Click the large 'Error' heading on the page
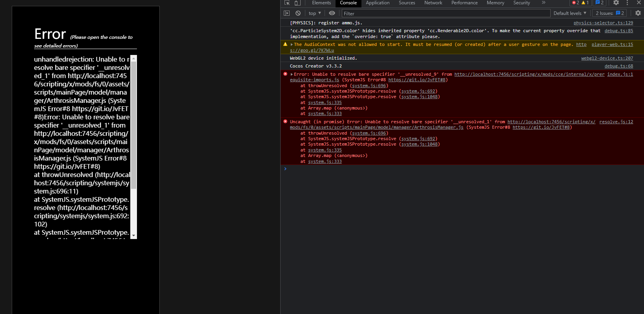 (x=50, y=34)
